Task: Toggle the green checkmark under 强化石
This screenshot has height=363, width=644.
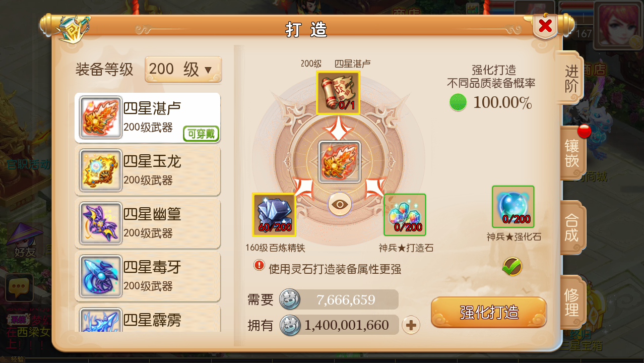Action: 512,266
